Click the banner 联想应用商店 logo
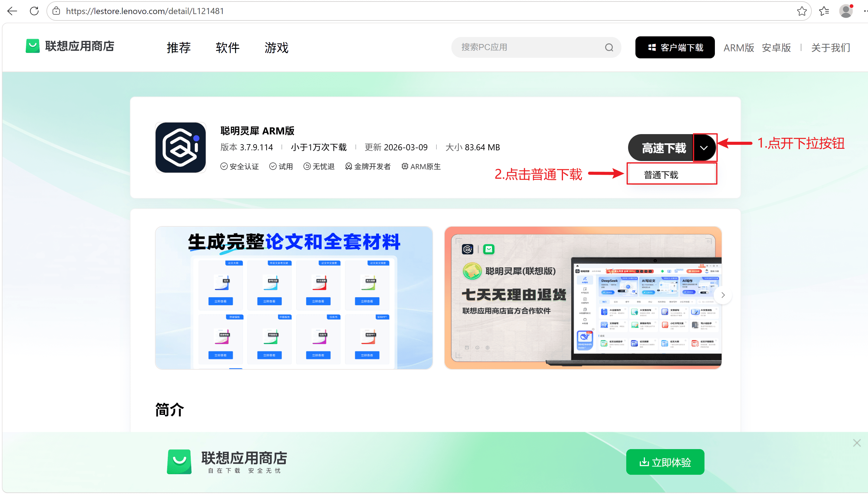The height and width of the screenshot is (494, 868). click(227, 461)
